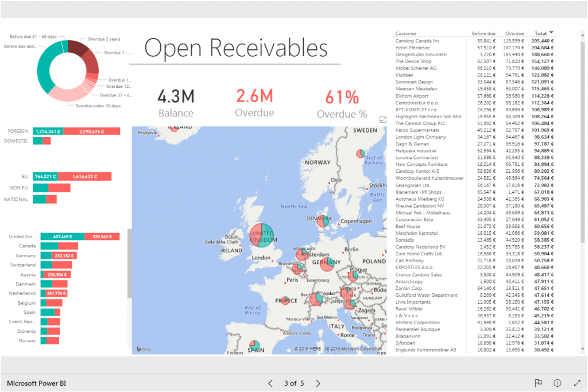This screenshot has width=588, height=392.
Task: Click the United Kingdom pie on the map
Action: coord(263,236)
